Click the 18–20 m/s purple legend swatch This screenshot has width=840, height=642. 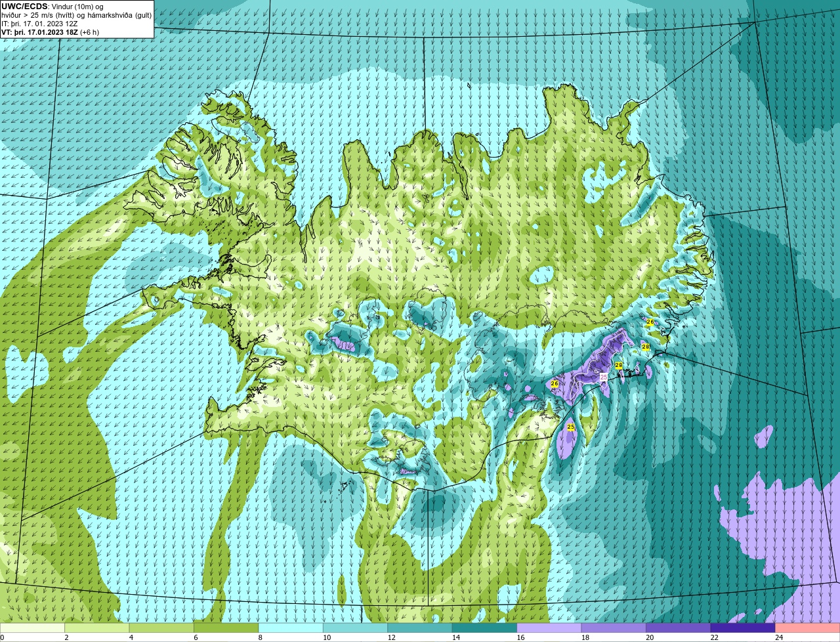[614, 628]
